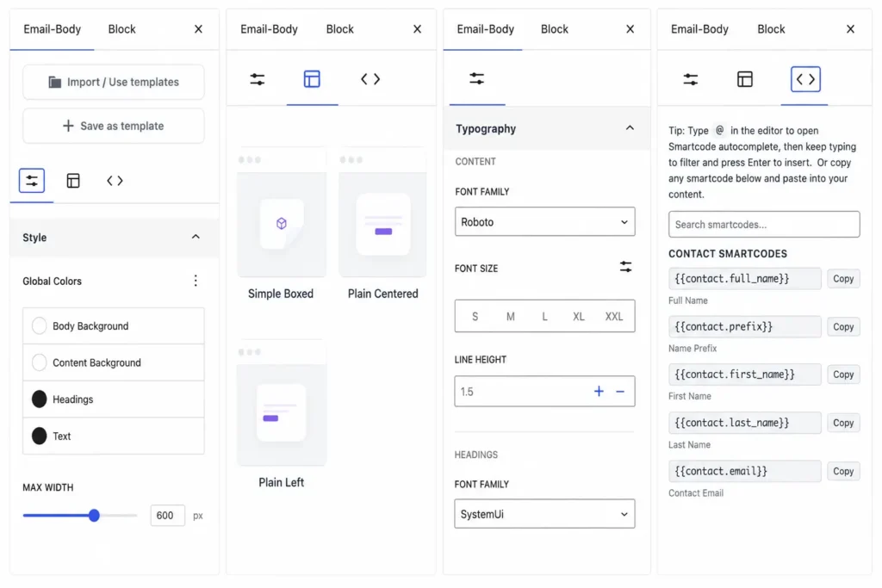The width and height of the screenshot is (882, 588).
Task: Open the settings sliders tab in the first panel
Action: (x=32, y=181)
